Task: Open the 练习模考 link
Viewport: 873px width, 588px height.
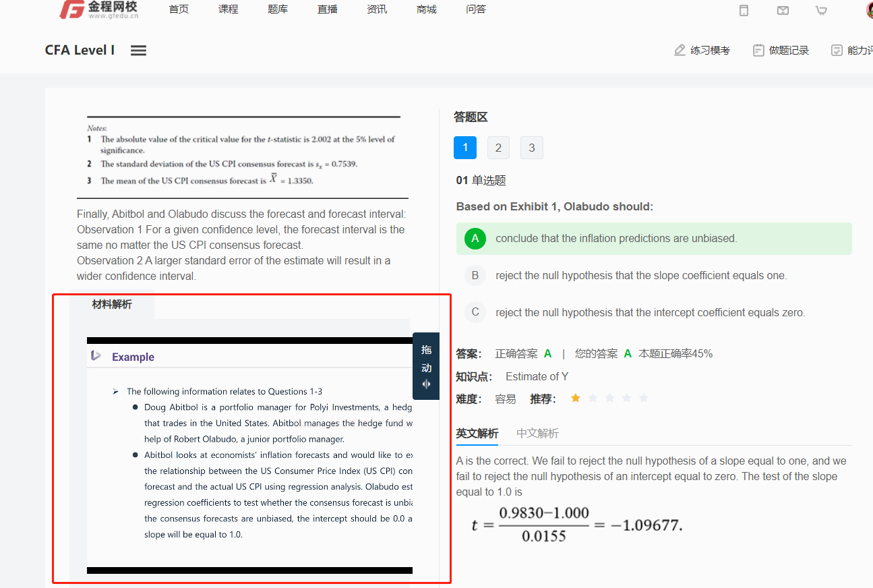Action: (710, 51)
